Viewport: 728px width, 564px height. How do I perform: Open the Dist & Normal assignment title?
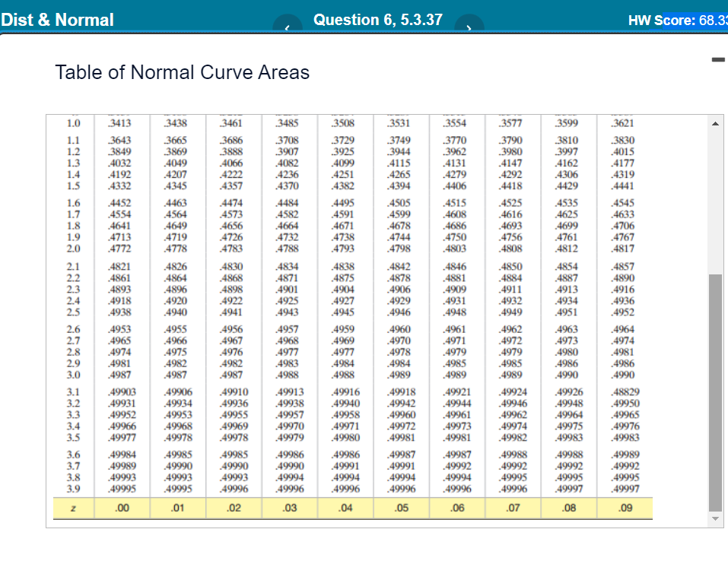57,19
